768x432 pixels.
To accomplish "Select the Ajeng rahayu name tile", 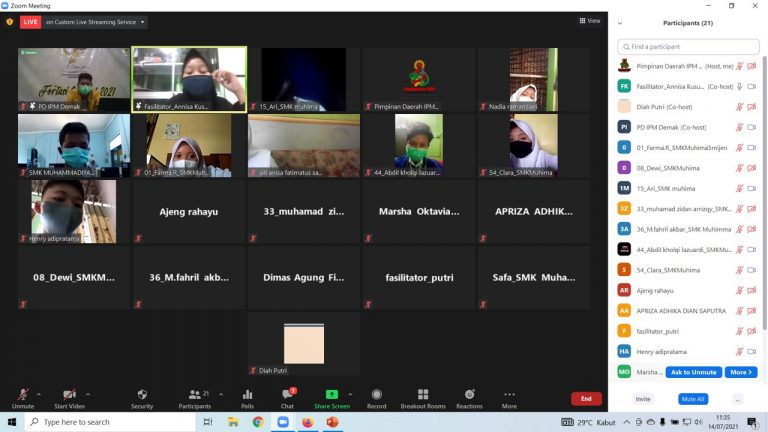I will [189, 212].
